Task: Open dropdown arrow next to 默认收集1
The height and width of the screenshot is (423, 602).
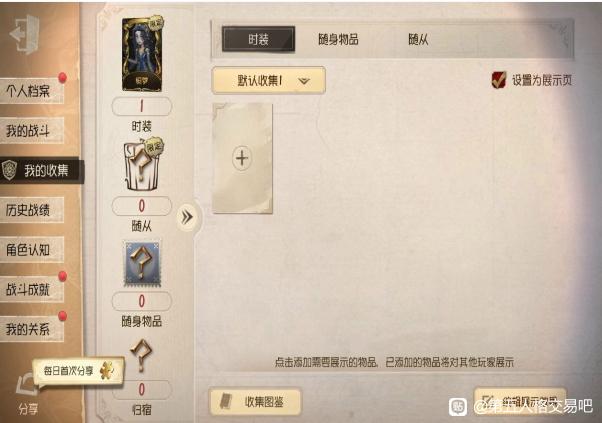Action: click(304, 81)
